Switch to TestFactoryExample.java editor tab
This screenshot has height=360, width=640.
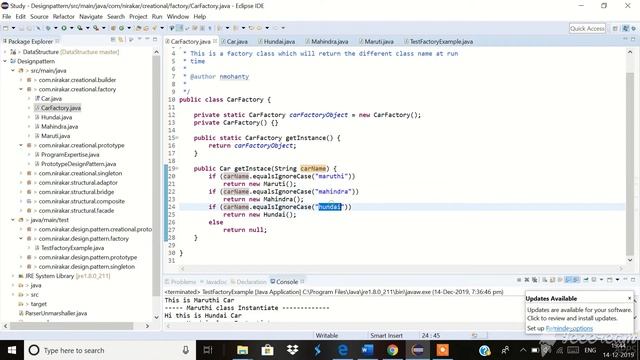coord(440,42)
